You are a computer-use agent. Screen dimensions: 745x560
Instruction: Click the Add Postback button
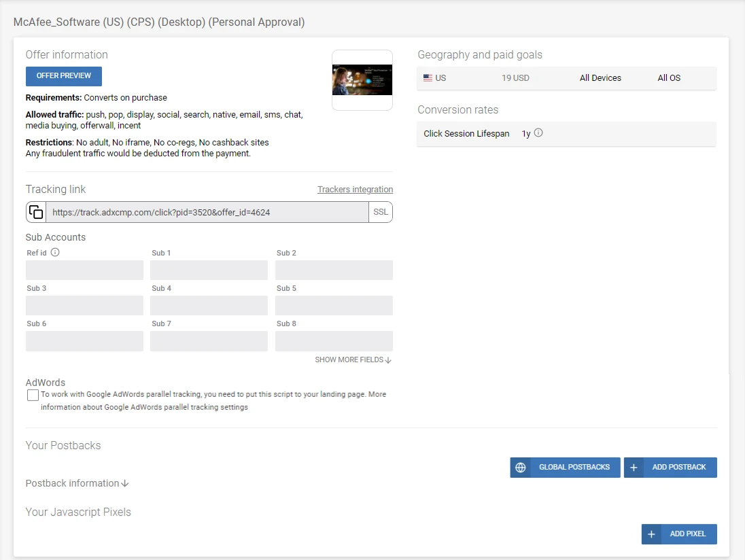coord(670,468)
